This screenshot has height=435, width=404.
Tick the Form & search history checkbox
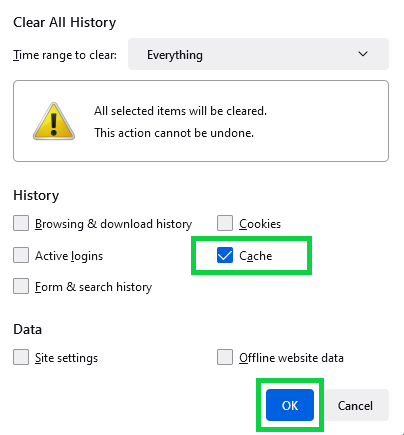21,286
